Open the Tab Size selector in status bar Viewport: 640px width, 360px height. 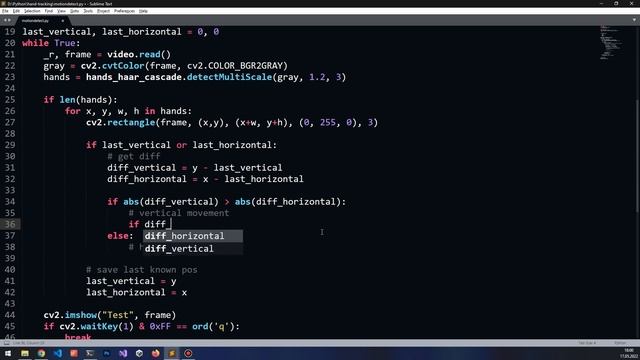click(587, 343)
